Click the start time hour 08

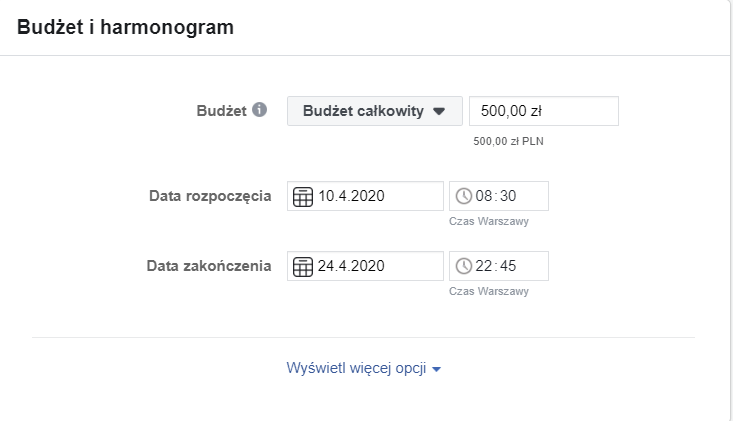point(485,196)
